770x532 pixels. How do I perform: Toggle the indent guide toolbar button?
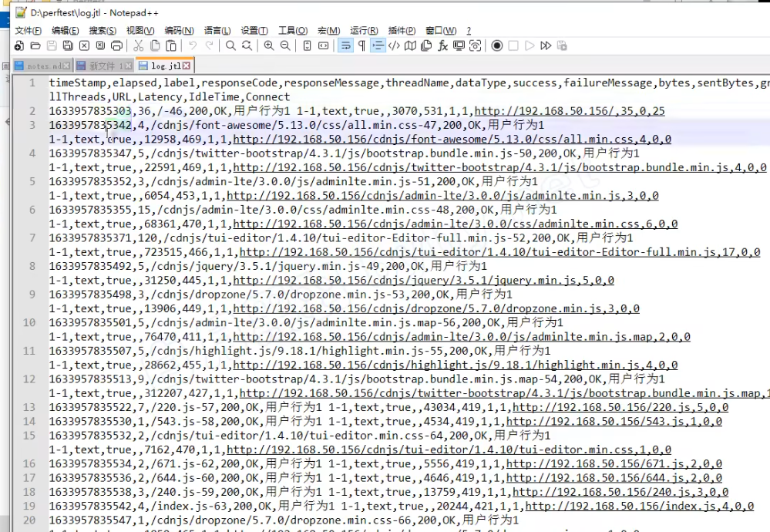tap(378, 45)
